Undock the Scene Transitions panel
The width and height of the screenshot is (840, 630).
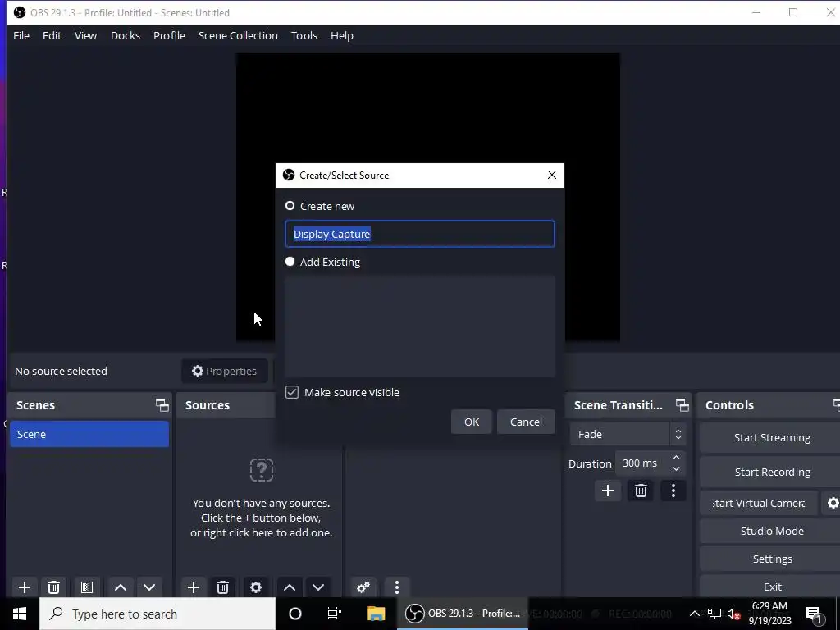[x=682, y=405]
